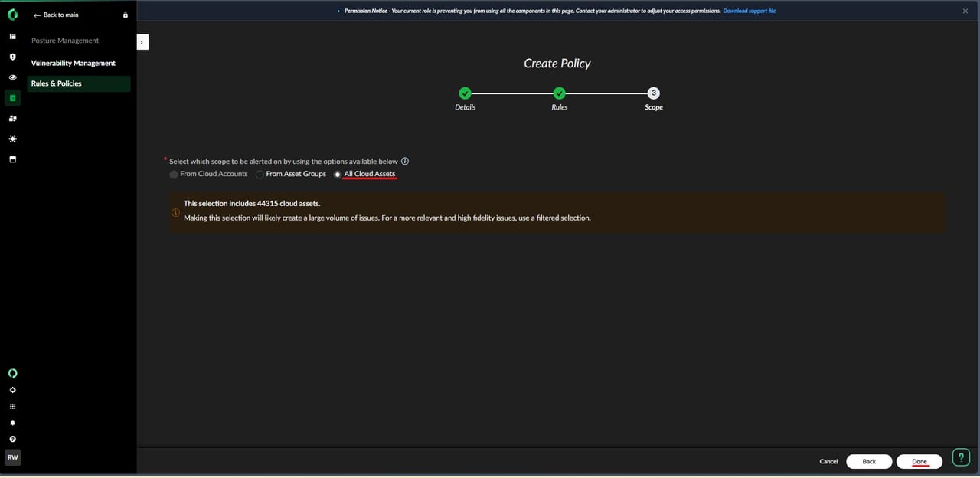This screenshot has width=980, height=478.
Task: Open the notifications bell icon
Action: pyautogui.click(x=12, y=423)
